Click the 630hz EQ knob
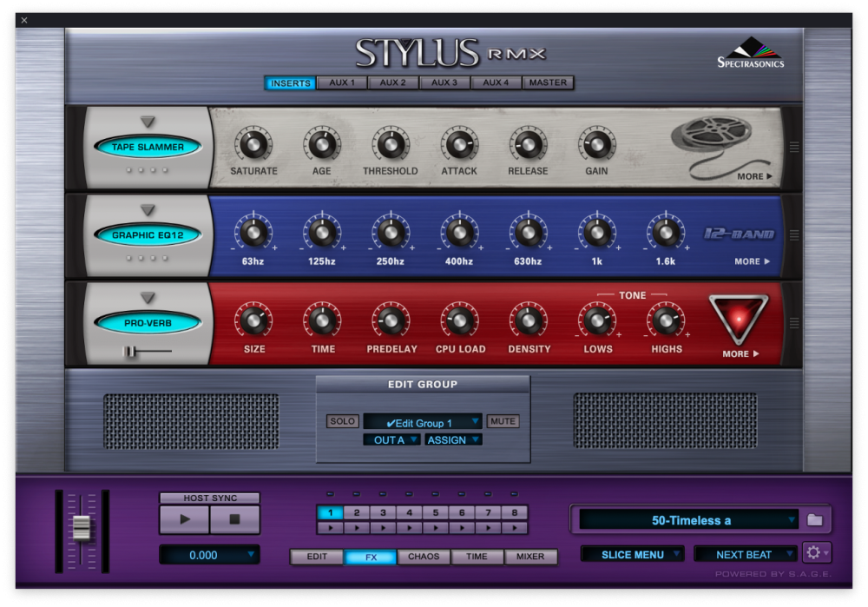 528,234
